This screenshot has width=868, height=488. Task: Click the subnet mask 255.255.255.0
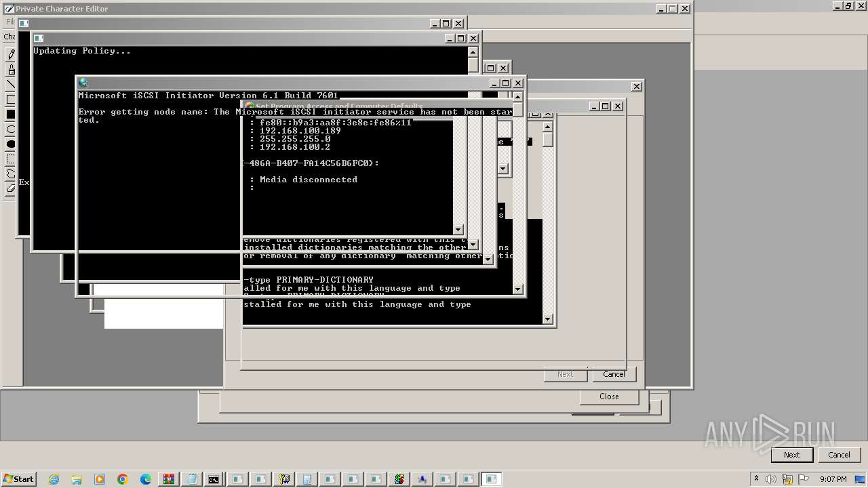[295, 139]
